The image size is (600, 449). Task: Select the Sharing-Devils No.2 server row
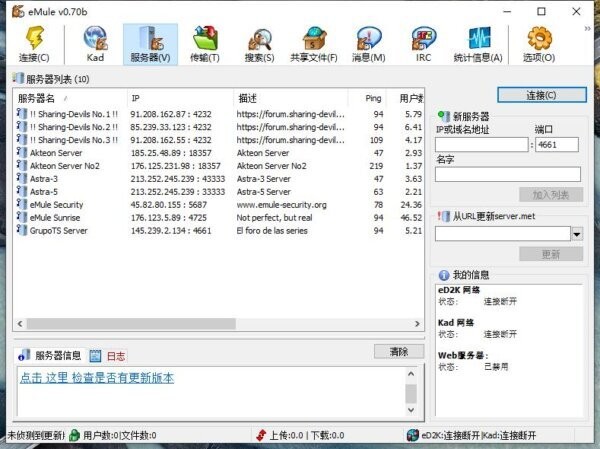click(219, 127)
